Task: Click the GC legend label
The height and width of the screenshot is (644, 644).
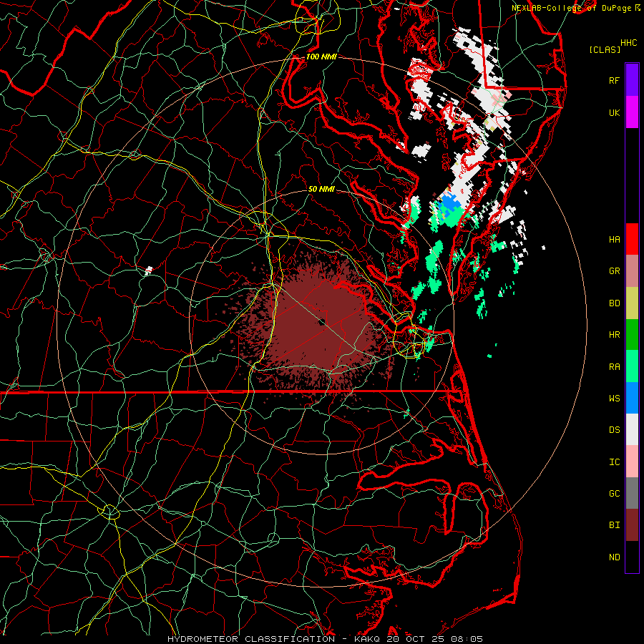Action: pos(614,494)
